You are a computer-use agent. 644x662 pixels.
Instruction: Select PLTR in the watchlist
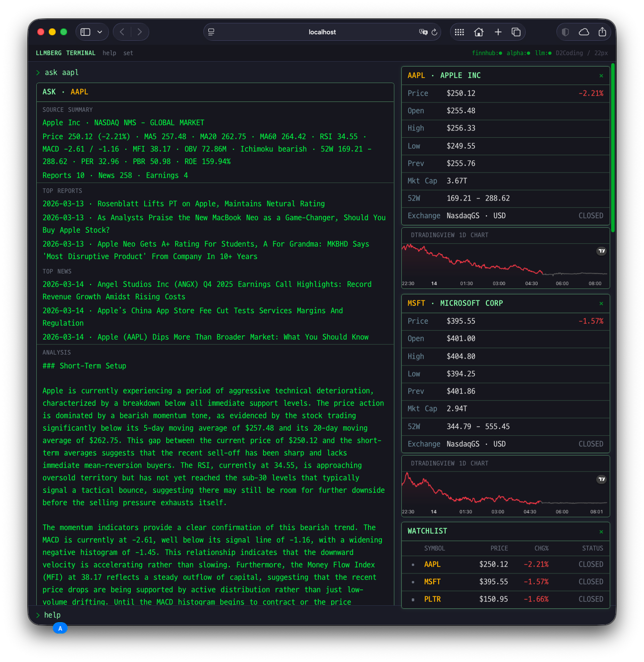click(x=432, y=599)
